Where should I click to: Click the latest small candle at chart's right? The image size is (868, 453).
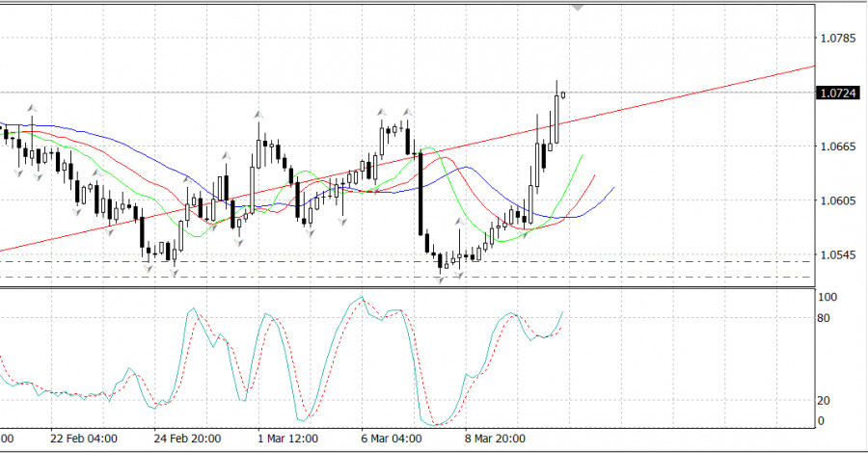[x=563, y=94]
